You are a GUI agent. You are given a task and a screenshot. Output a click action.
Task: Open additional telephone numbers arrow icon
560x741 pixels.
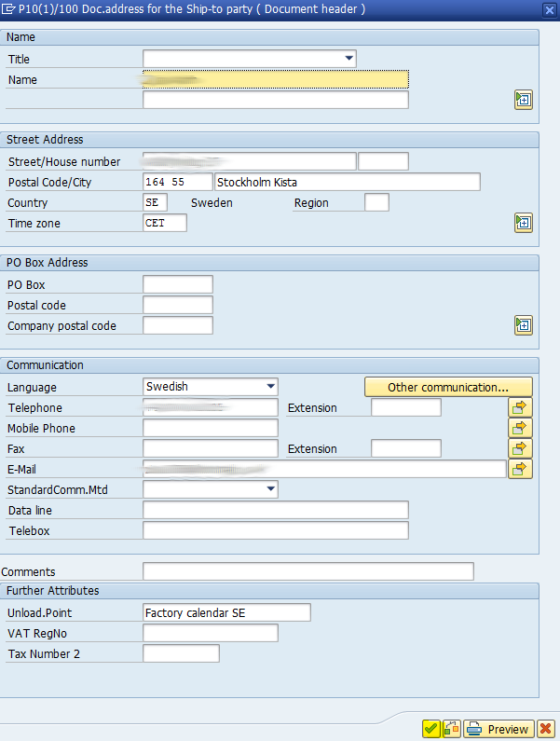coord(520,407)
